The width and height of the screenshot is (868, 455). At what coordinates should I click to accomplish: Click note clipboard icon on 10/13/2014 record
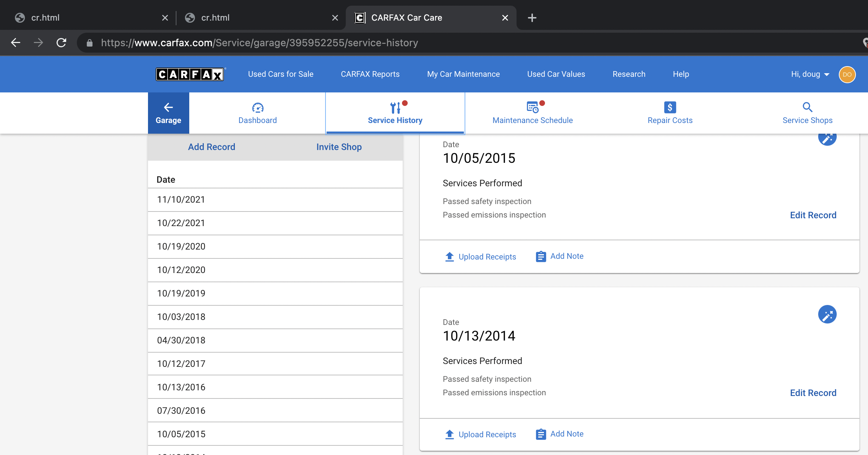(x=541, y=434)
